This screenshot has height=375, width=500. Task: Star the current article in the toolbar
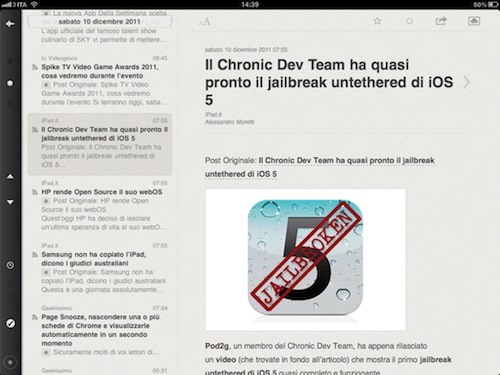[x=377, y=21]
